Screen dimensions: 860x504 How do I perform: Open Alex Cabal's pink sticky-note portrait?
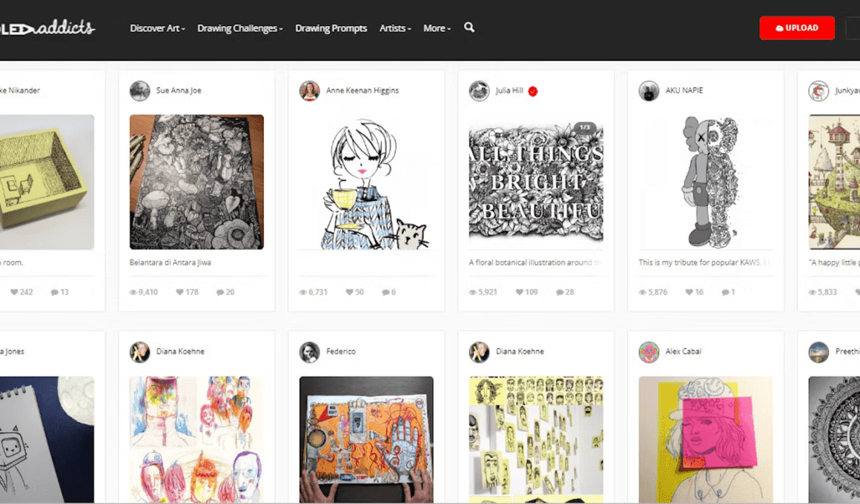[706, 440]
